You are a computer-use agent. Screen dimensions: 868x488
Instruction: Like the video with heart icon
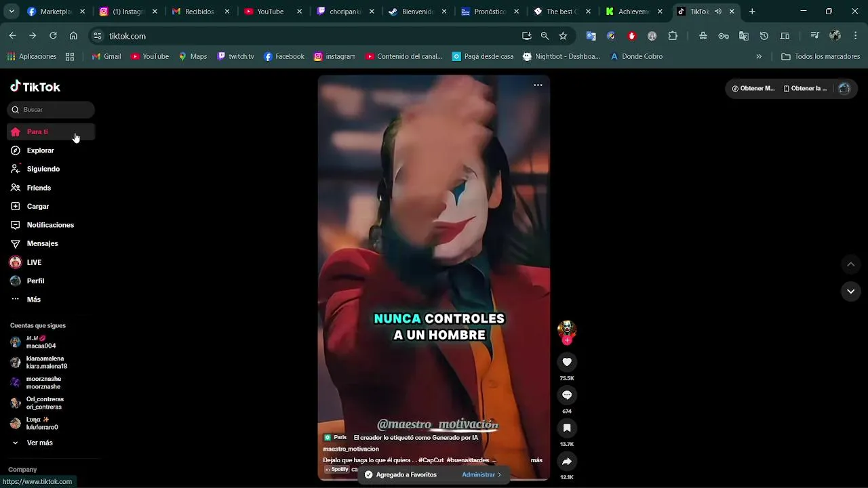567,362
